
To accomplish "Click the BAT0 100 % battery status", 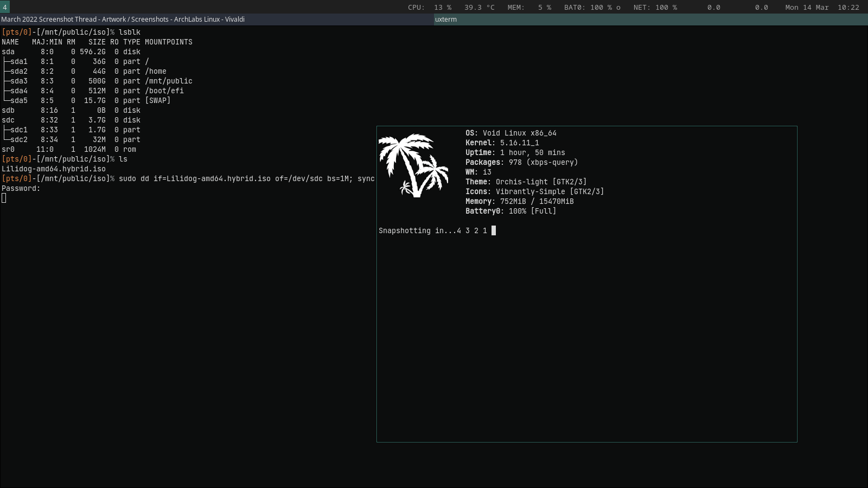I will [592, 8].
